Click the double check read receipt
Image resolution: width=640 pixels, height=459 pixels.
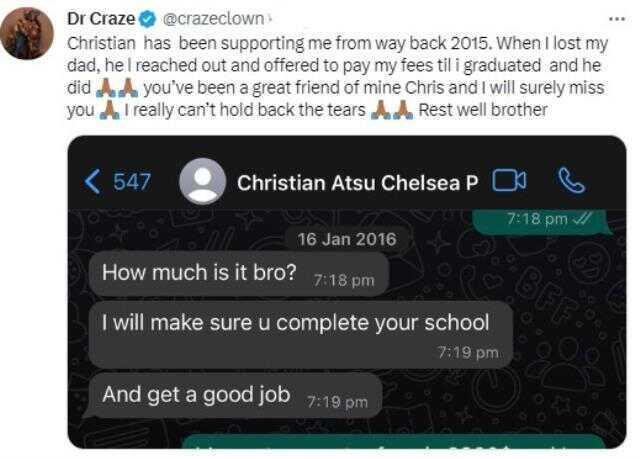pos(582,220)
